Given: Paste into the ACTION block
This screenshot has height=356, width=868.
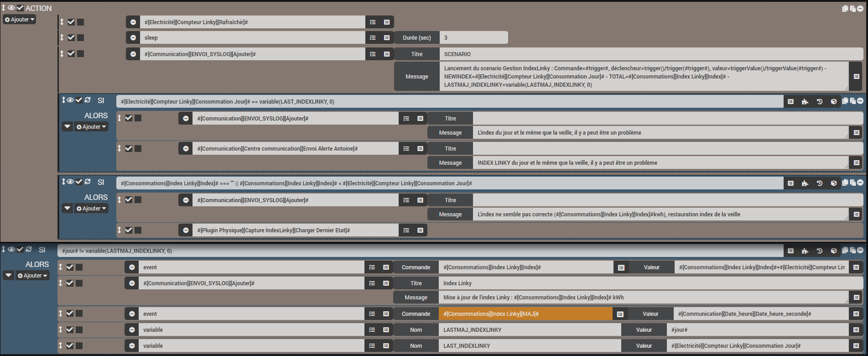Looking at the screenshot, I should pyautogui.click(x=852, y=8).
